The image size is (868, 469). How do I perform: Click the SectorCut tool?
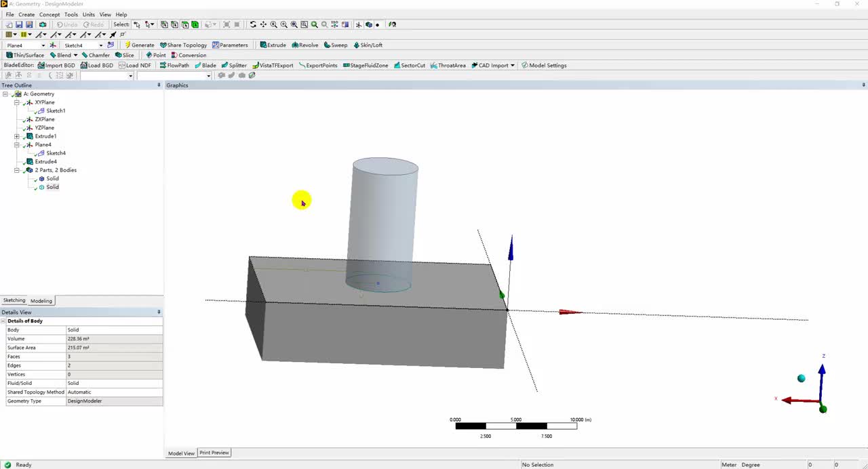tap(409, 65)
